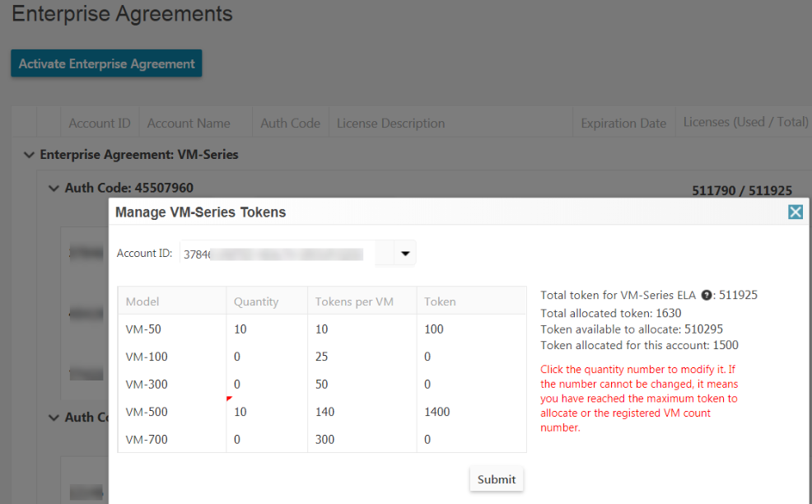Click VM-100 tokens per VM value 25
The width and height of the screenshot is (812, 504).
click(322, 357)
